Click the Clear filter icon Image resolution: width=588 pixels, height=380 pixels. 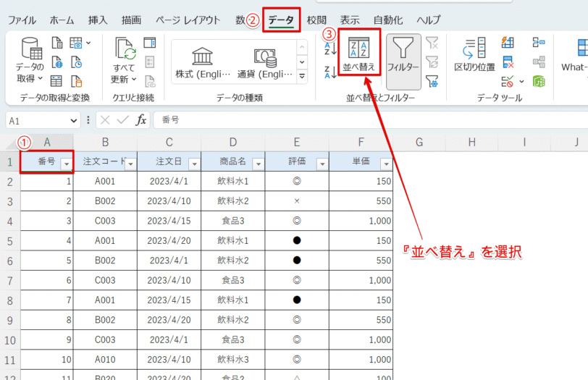pos(432,43)
